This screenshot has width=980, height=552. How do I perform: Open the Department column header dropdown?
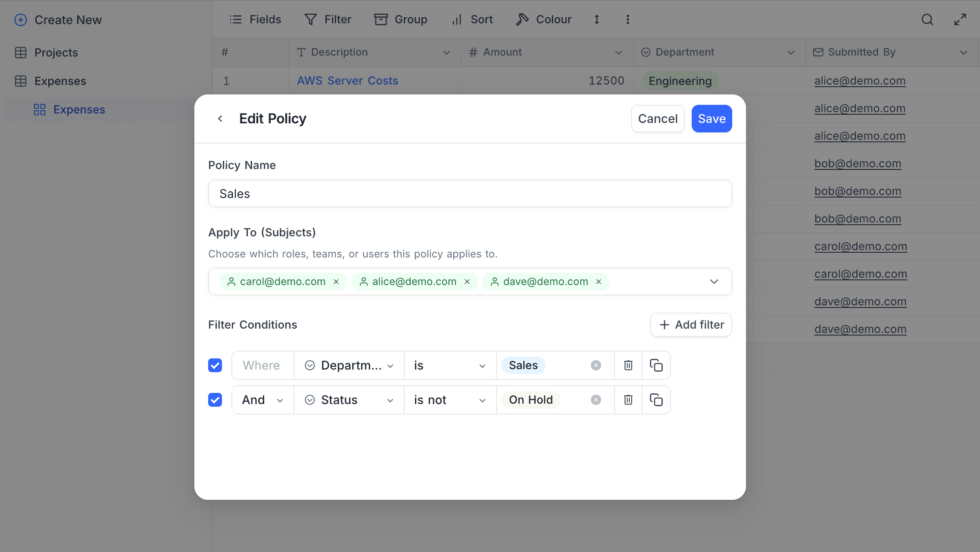tap(790, 52)
